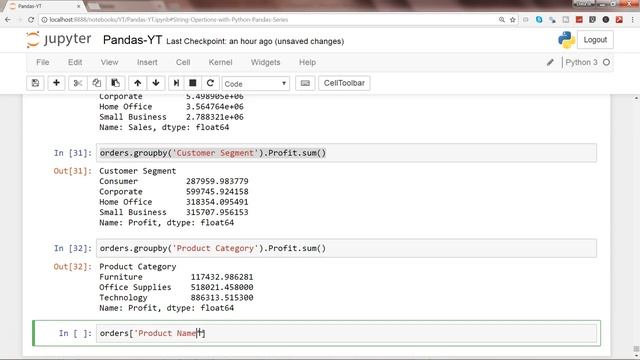Click the Python 3 kernel name
This screenshot has width=640, height=360.
point(581,62)
